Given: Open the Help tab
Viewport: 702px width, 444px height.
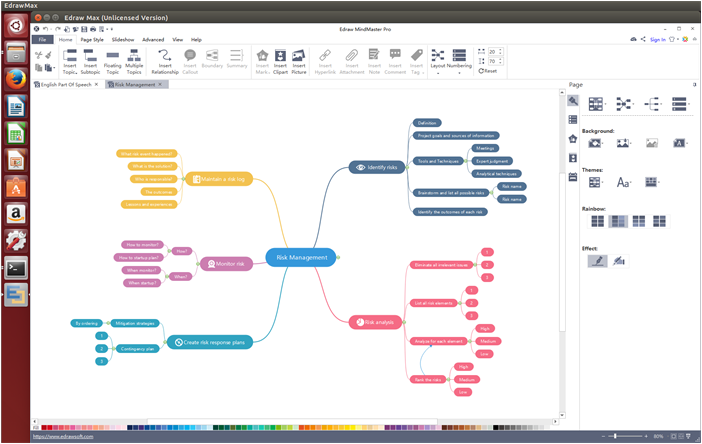Looking at the screenshot, I should point(196,39).
